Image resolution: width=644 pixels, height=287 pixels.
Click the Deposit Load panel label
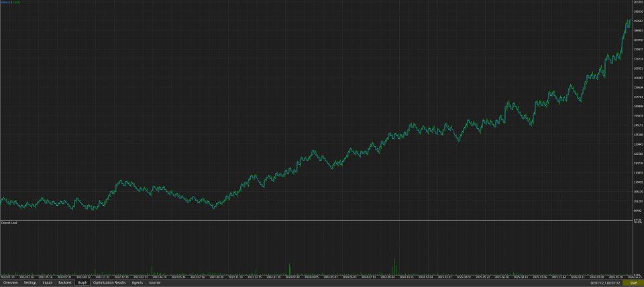9,223
